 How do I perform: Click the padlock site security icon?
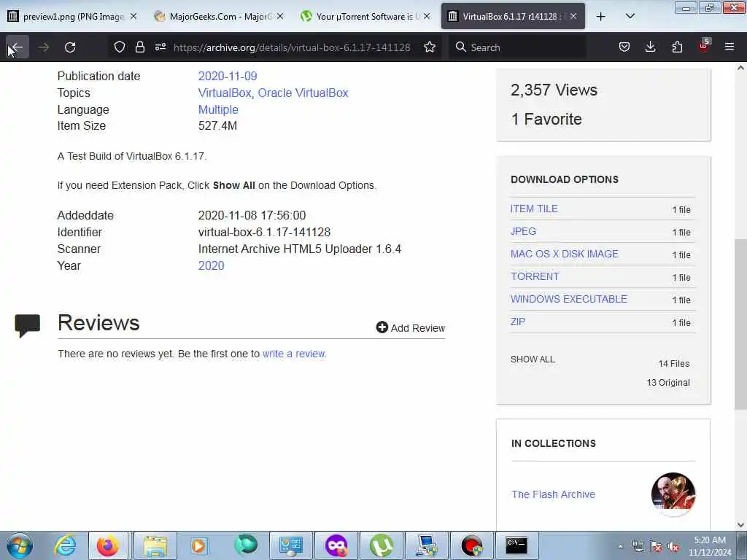[139, 47]
